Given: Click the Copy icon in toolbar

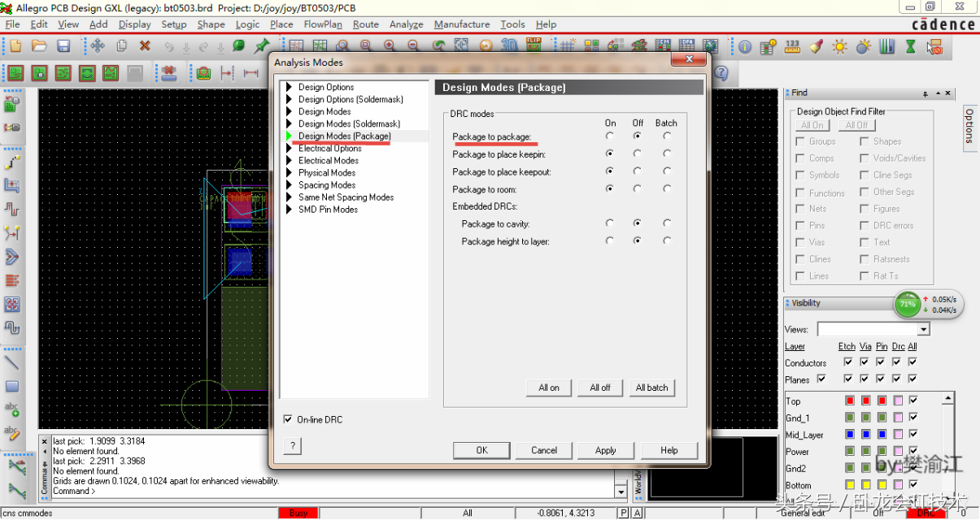Looking at the screenshot, I should pos(121,46).
